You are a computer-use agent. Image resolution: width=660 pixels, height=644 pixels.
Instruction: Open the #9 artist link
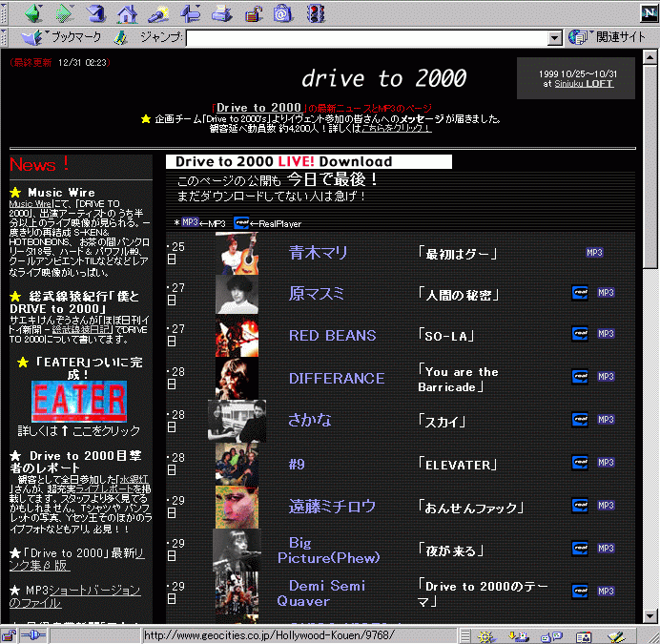297,464
